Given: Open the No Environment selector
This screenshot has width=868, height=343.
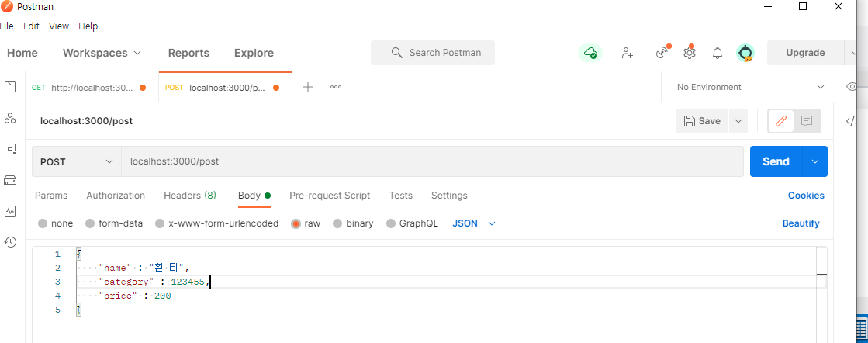Looking at the screenshot, I should click(x=750, y=87).
